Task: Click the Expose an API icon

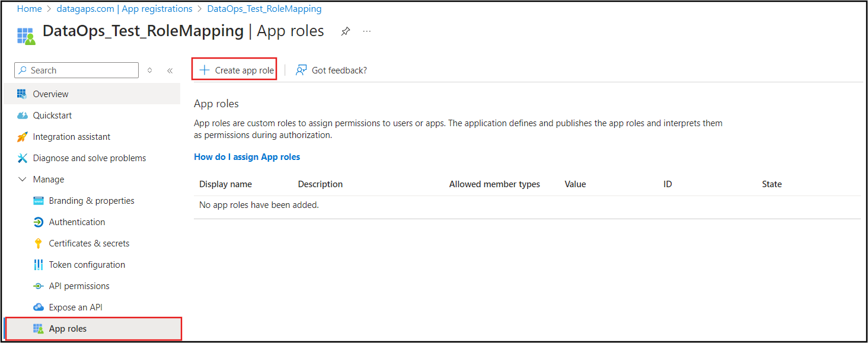Action: click(x=39, y=307)
